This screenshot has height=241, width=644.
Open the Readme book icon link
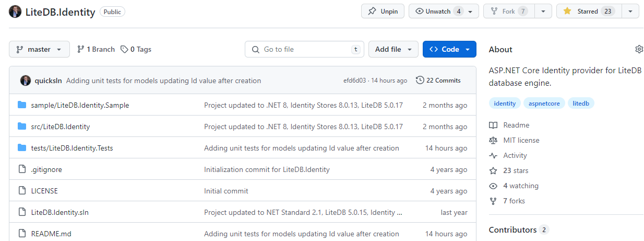pyautogui.click(x=493, y=125)
